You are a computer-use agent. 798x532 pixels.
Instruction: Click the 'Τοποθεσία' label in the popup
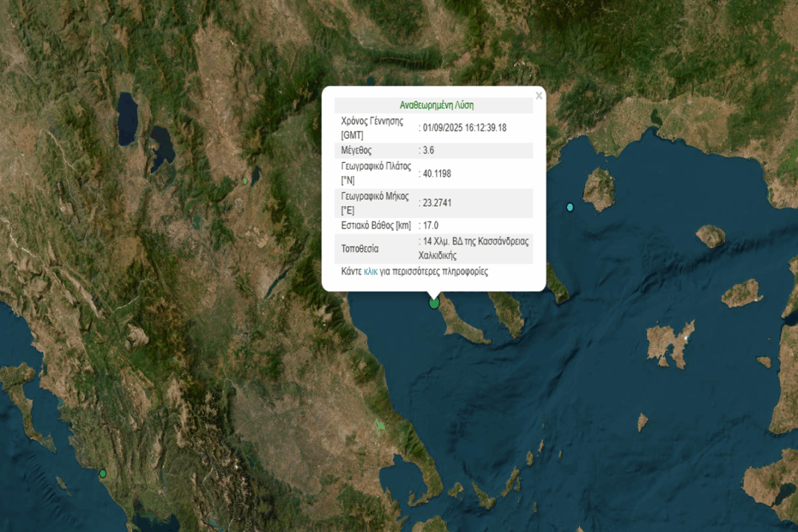coord(360,249)
